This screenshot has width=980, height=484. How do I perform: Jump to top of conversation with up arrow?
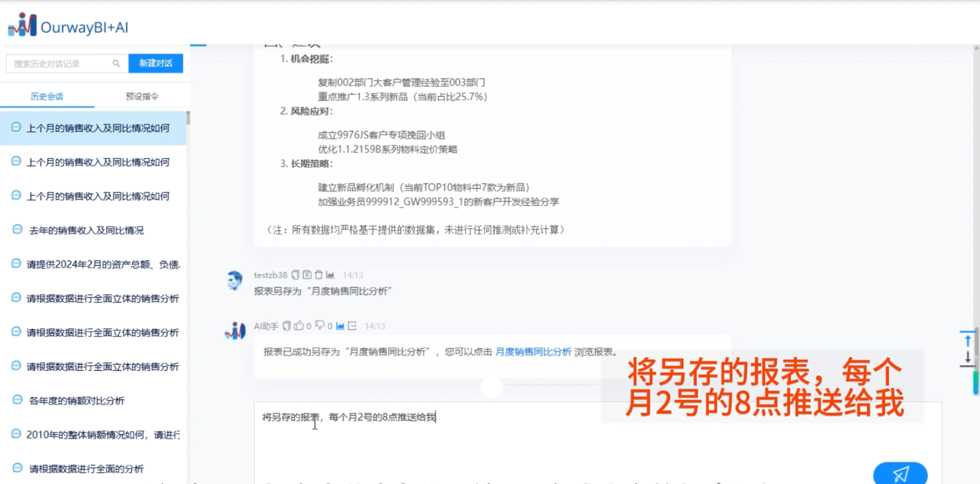[x=967, y=339]
